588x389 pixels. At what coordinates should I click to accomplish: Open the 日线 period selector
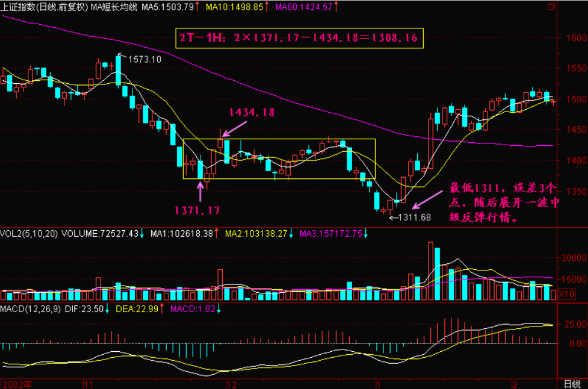coord(572,383)
